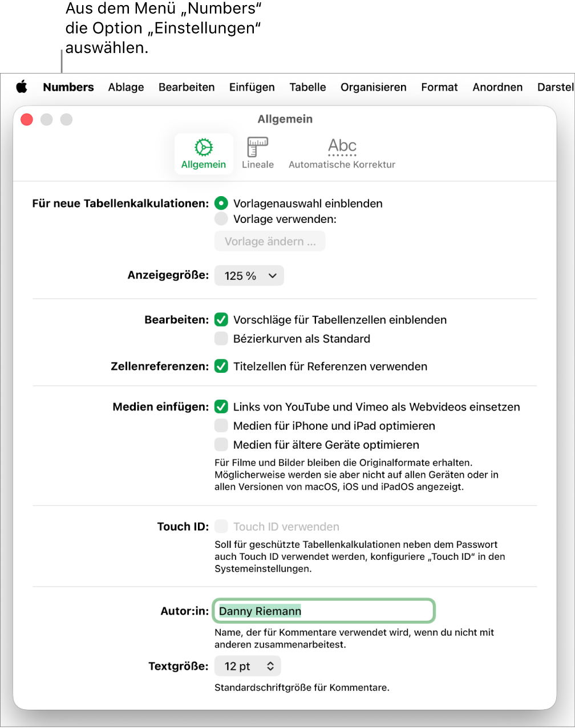
Task: Click the 'Für neue Tabellenkalkulationen:' label
Action: coord(120,204)
